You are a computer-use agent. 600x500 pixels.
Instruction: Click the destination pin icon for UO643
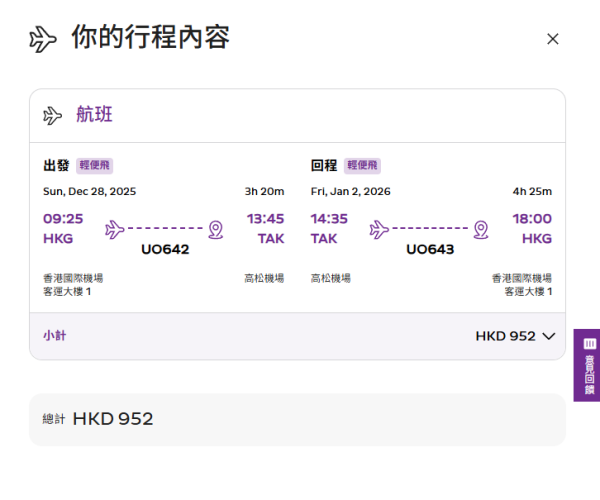coord(481,230)
